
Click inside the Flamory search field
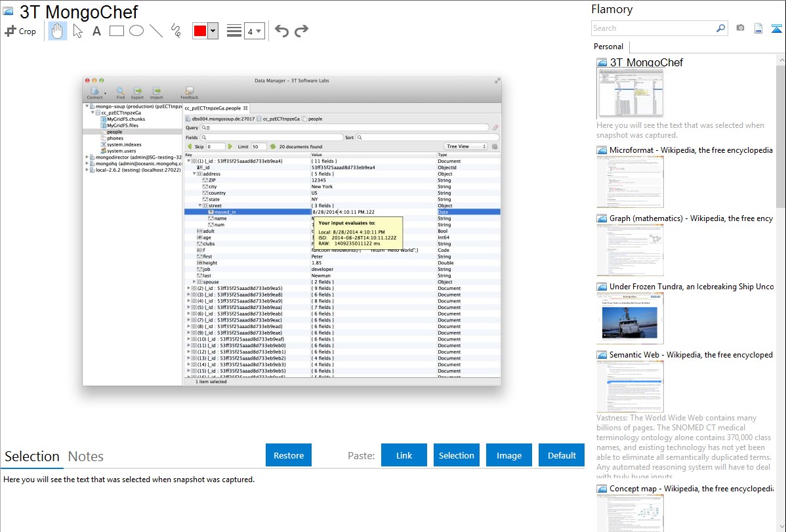(653, 28)
